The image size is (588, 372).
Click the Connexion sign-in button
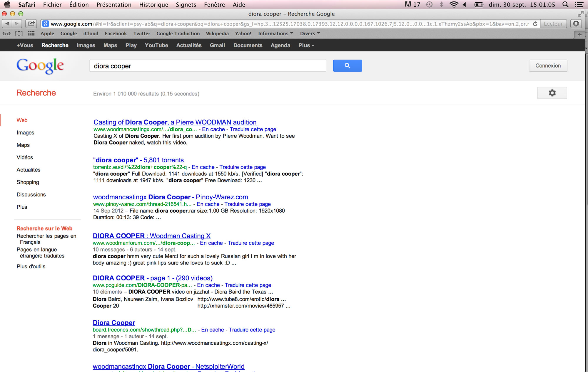(x=548, y=66)
